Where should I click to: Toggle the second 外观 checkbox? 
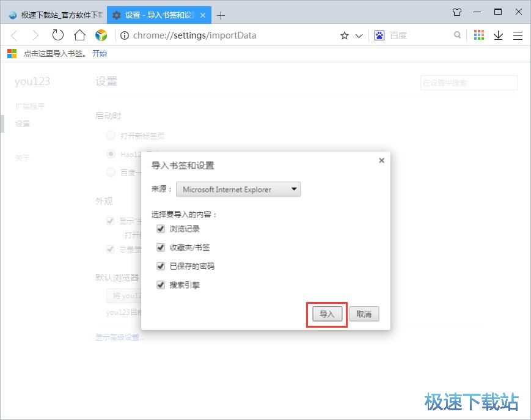pyautogui.click(x=110, y=249)
